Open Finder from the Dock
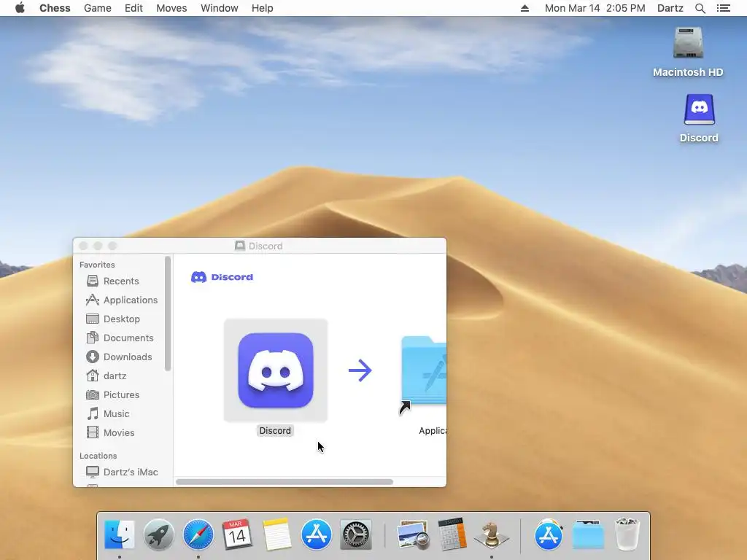747x560 pixels. point(119,534)
